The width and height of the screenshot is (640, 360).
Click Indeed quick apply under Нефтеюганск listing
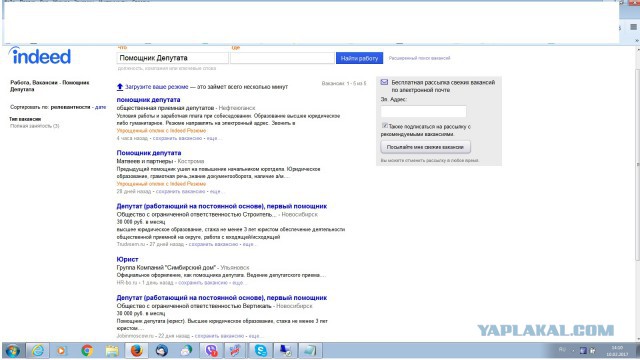(161, 131)
